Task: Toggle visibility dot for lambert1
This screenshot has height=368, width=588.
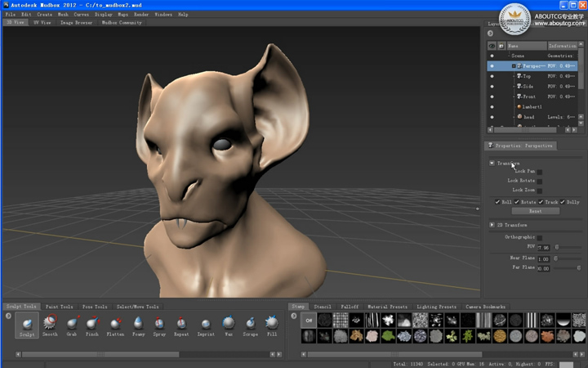Action: (492, 107)
